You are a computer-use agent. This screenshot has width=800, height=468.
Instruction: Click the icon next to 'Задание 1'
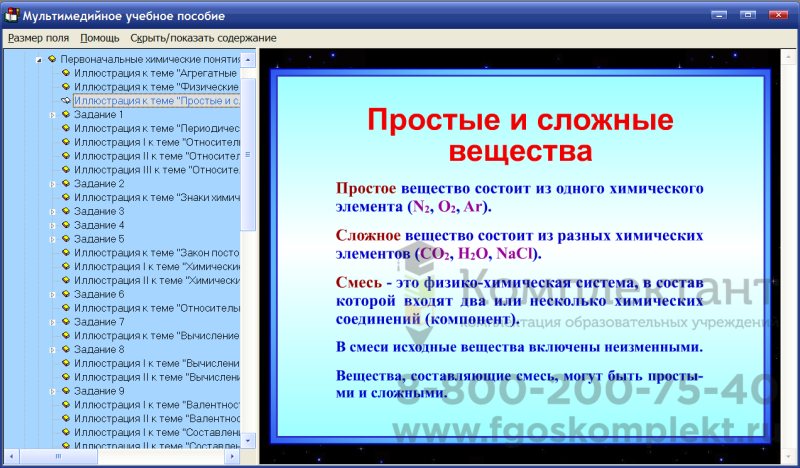click(x=66, y=114)
